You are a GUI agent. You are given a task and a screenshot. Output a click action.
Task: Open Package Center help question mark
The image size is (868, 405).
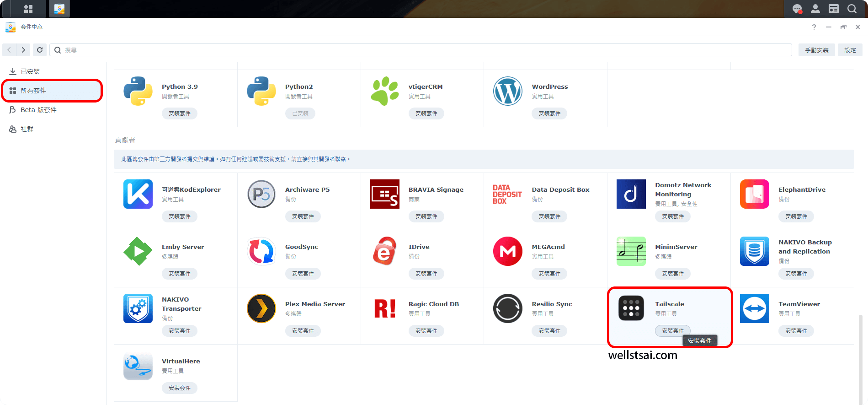(814, 27)
